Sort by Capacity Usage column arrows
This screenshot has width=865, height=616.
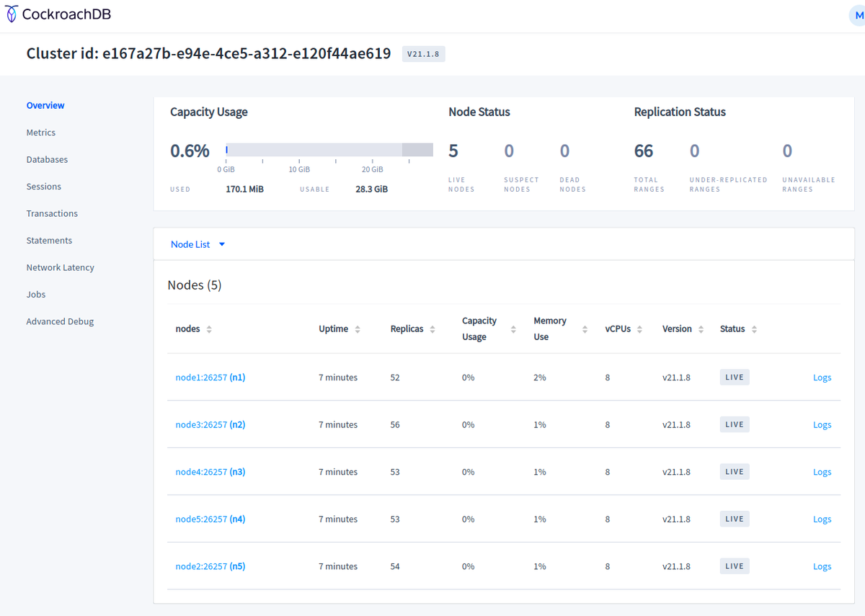click(x=513, y=329)
